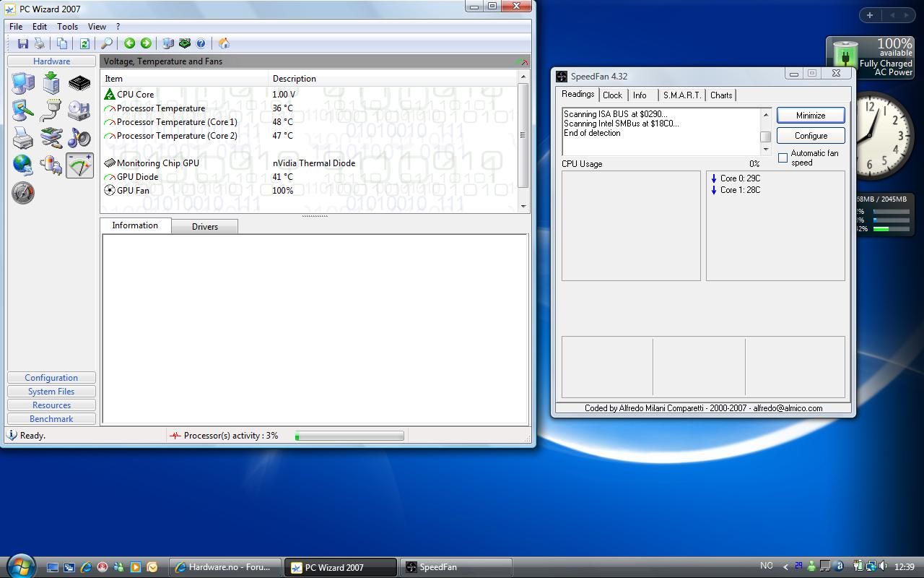924x578 pixels.
Task: Open the Multimedia note and speaker icon
Action: tap(79, 138)
